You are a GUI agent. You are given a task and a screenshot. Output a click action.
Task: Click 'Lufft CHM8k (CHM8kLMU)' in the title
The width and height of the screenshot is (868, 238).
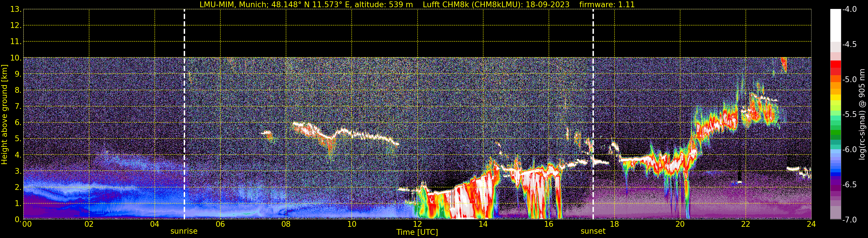coord(473,5)
